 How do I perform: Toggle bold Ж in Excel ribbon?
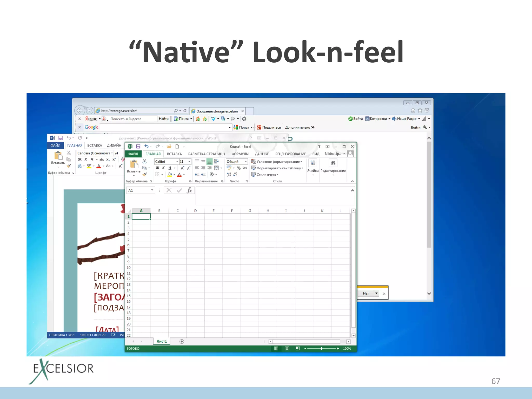pos(157,168)
